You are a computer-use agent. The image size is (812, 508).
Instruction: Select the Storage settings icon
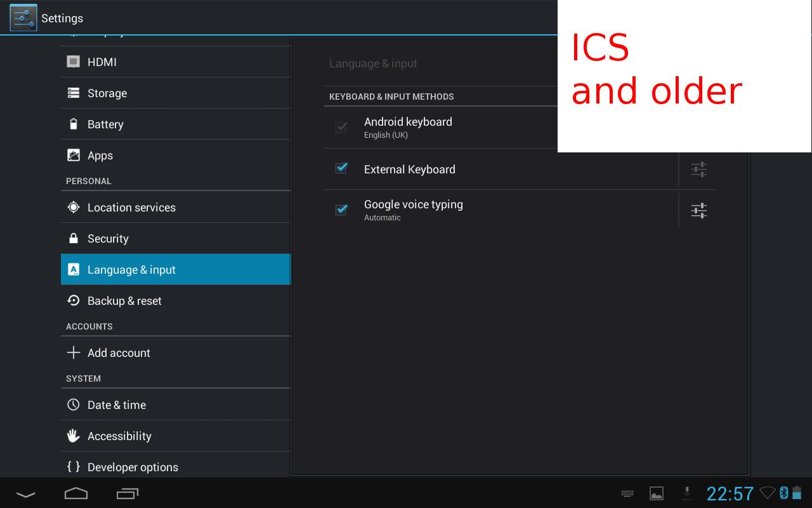coord(73,93)
